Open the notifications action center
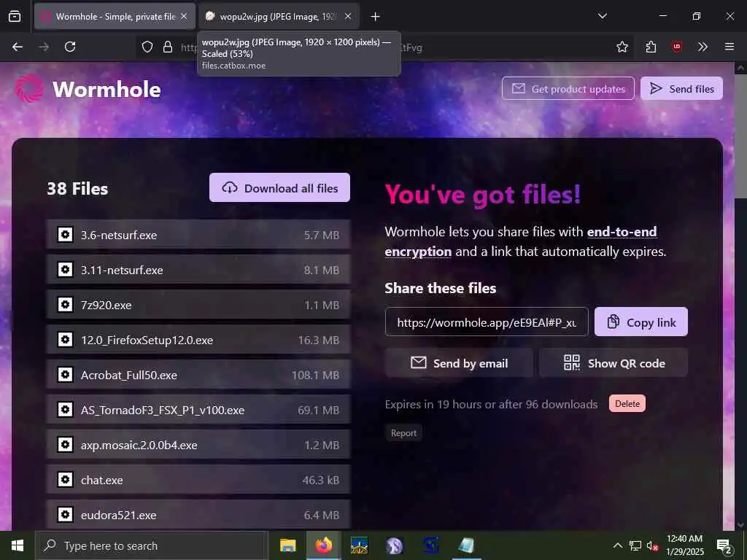 pyautogui.click(x=724, y=546)
